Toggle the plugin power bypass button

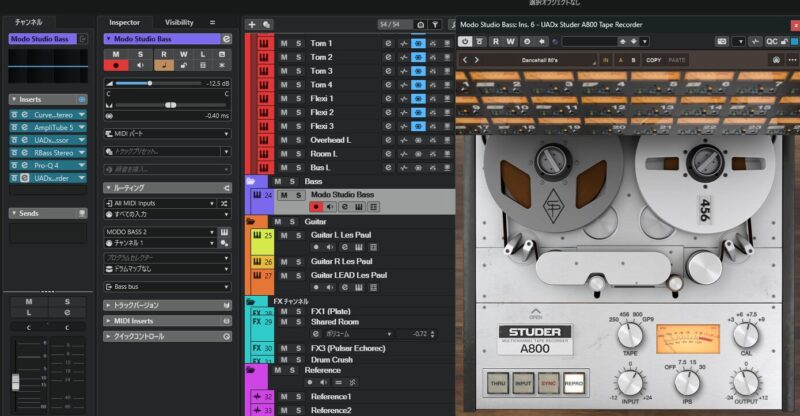click(465, 41)
